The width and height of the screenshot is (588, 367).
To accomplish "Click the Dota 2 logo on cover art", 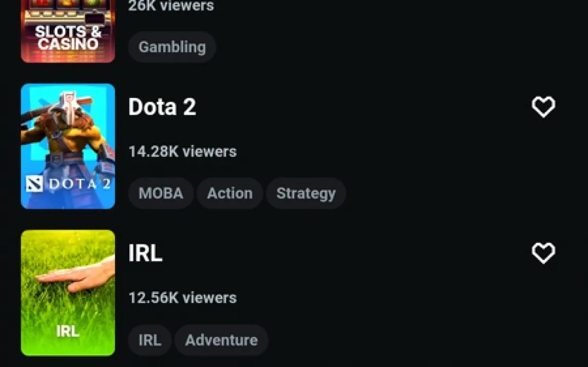I will coord(68,184).
